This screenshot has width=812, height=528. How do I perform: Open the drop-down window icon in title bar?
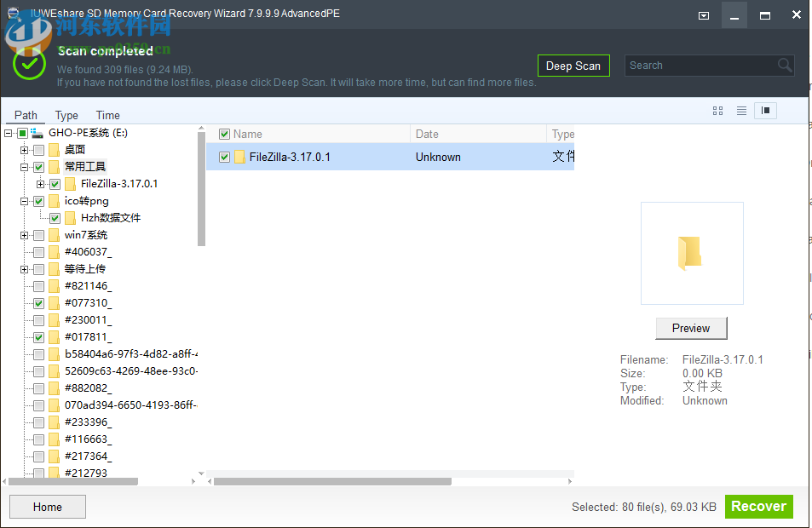(703, 15)
